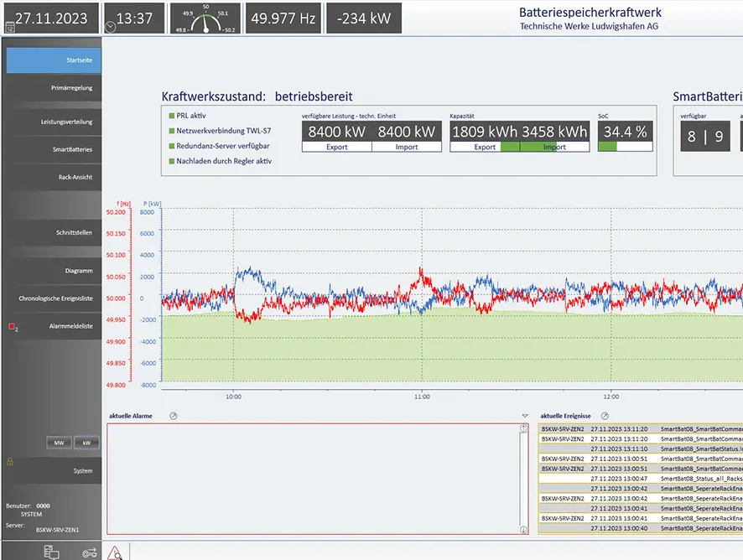Click the Kraftwerkszustand betriebsbereit heading
This screenshot has width=743, height=560.
[x=257, y=96]
